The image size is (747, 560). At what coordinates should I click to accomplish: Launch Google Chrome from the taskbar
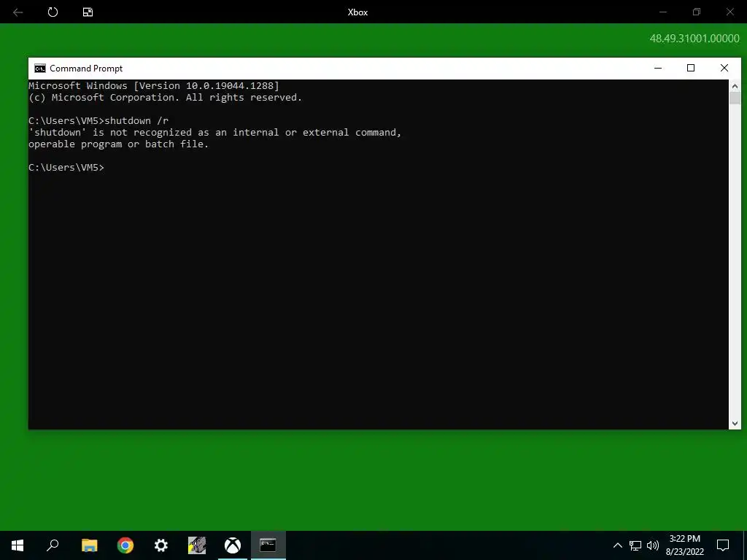click(x=125, y=545)
